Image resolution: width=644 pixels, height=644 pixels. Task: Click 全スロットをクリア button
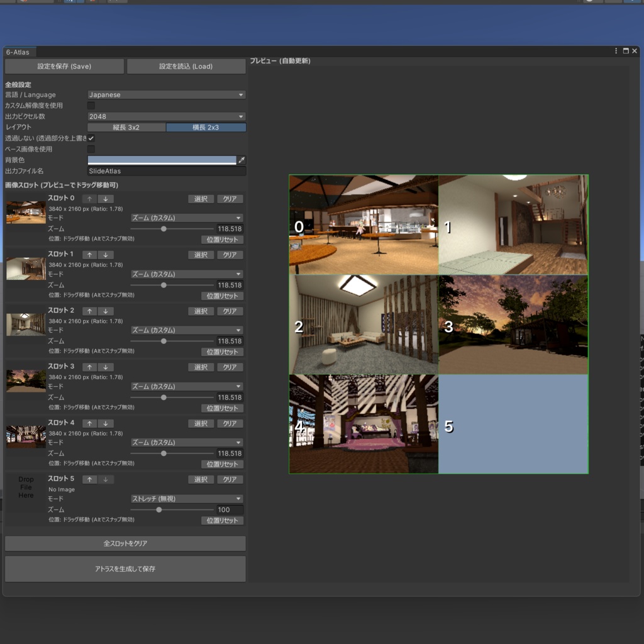(x=125, y=543)
